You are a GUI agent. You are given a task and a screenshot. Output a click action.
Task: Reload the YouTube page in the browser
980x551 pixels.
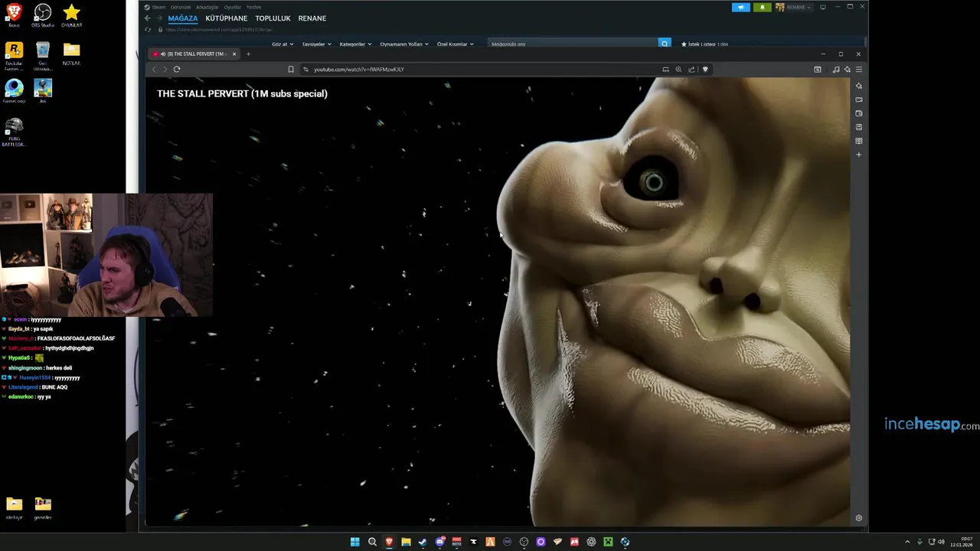pyautogui.click(x=177, y=69)
